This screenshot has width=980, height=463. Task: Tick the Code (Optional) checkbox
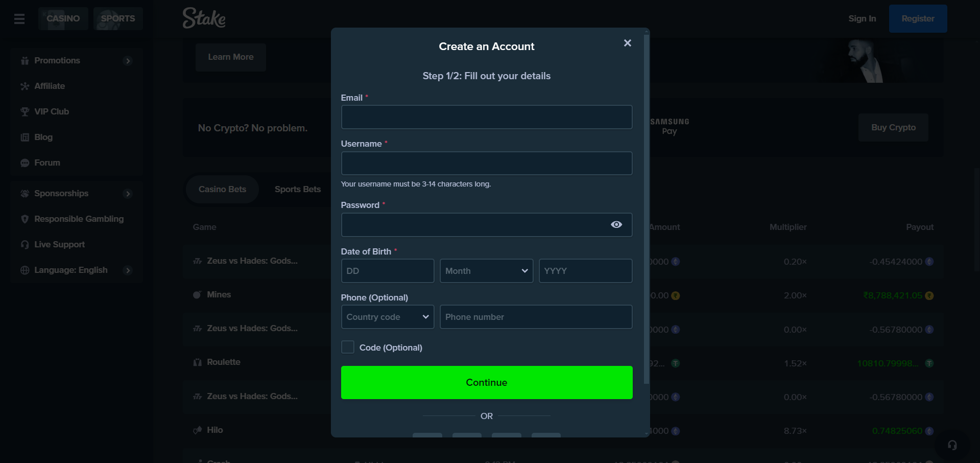[347, 347]
